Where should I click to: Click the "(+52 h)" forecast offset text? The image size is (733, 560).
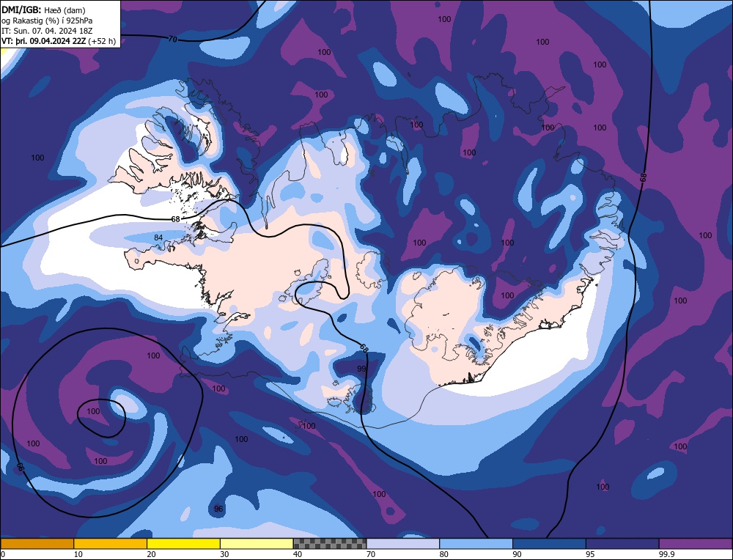tap(102, 41)
